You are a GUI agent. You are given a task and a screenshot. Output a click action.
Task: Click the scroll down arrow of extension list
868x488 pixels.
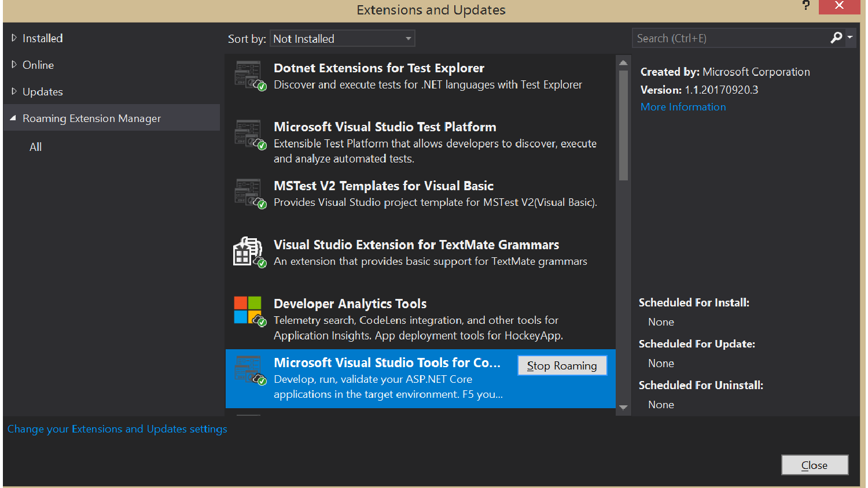click(x=623, y=408)
